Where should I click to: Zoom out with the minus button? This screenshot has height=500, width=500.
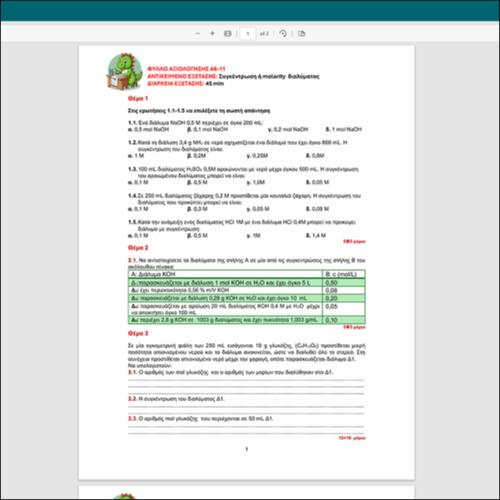pos(198,33)
